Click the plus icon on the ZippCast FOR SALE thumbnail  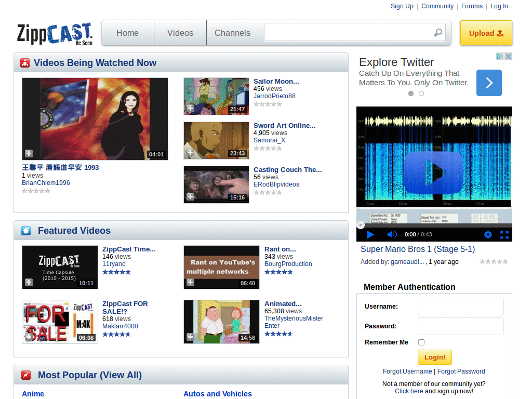pyautogui.click(x=29, y=337)
